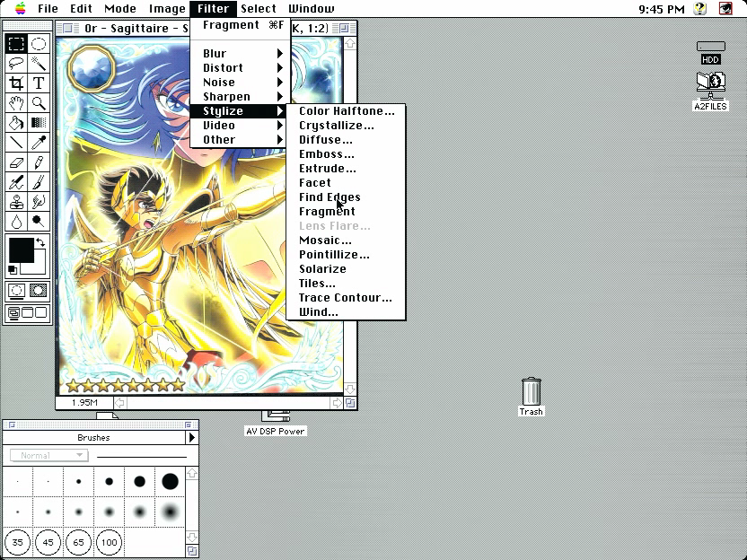Image resolution: width=747 pixels, height=560 pixels.
Task: Select the largest hard round brush
Action: (170, 481)
